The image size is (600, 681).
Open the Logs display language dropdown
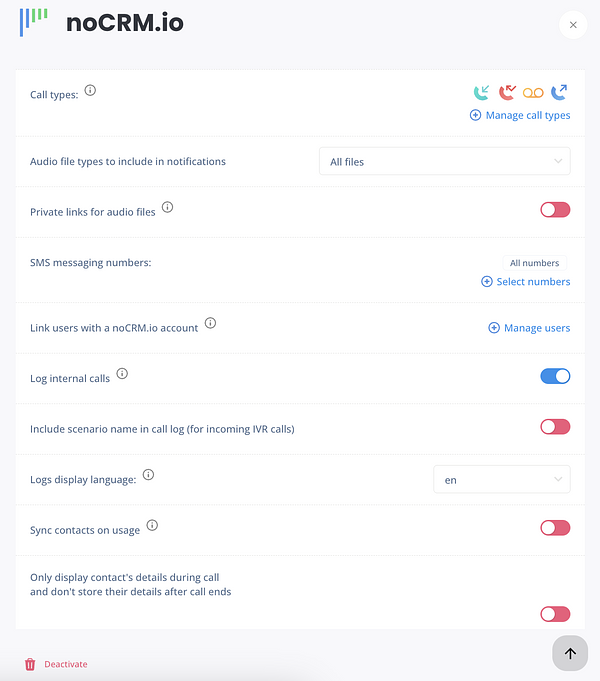(502, 479)
